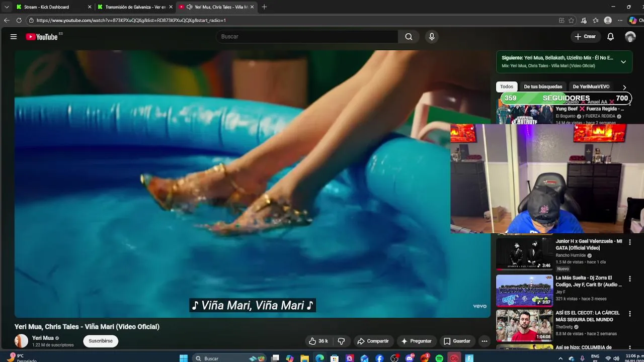644x362 pixels.
Task: Like the video with 36 k likes
Action: pyautogui.click(x=318, y=341)
